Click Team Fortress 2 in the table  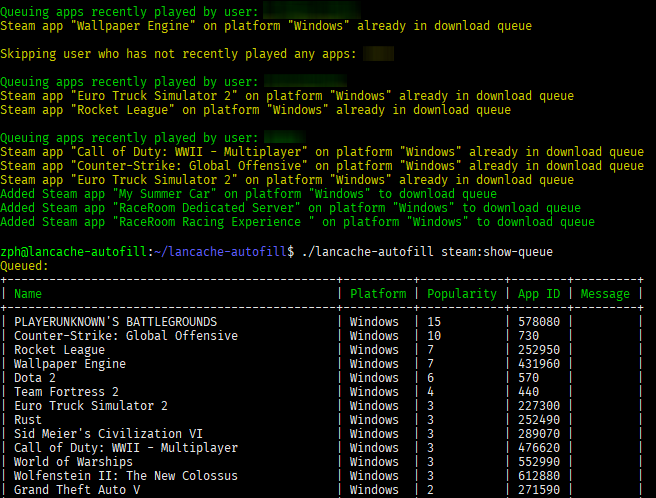coord(66,392)
